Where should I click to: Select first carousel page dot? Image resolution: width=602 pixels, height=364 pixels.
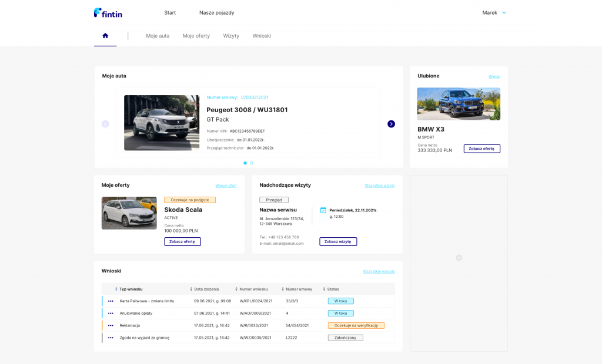[x=245, y=163]
